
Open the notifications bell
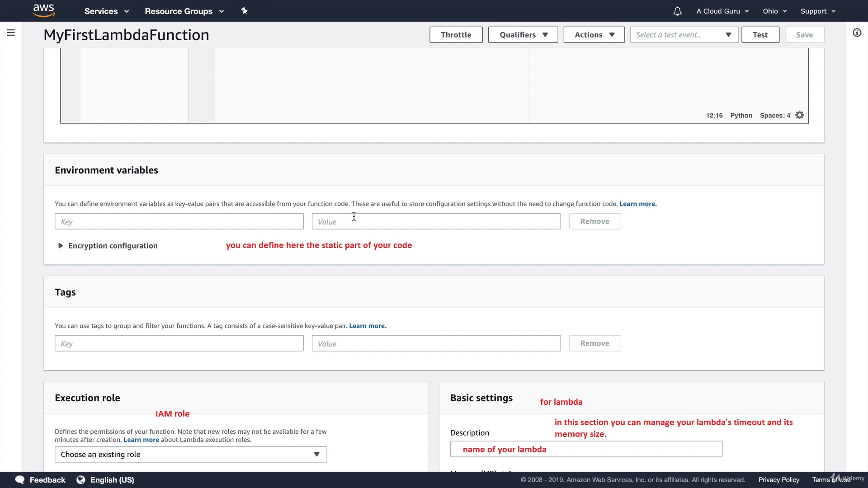coord(677,11)
